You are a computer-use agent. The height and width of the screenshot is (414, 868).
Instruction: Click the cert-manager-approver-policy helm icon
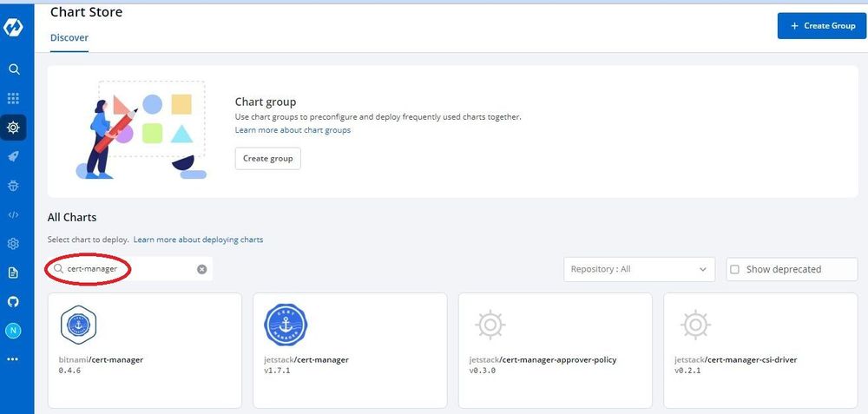coord(490,325)
